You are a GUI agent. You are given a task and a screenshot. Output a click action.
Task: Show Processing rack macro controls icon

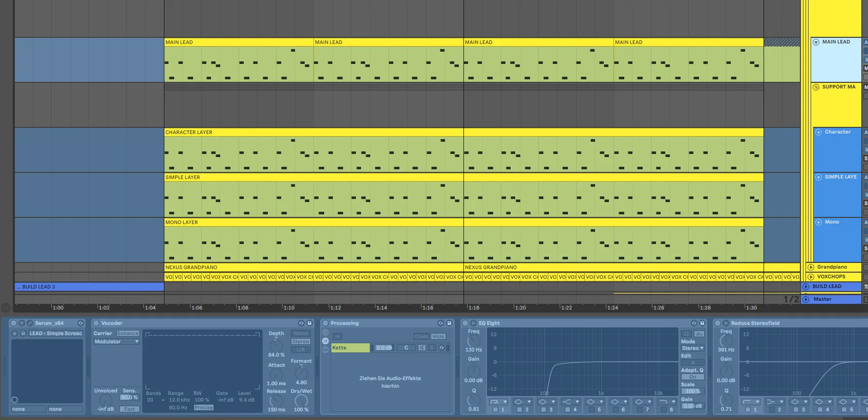pos(325,333)
